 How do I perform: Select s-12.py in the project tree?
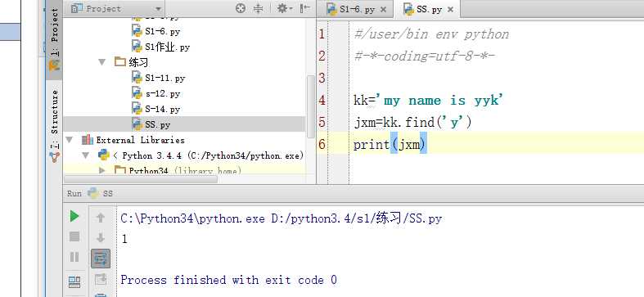tap(163, 93)
